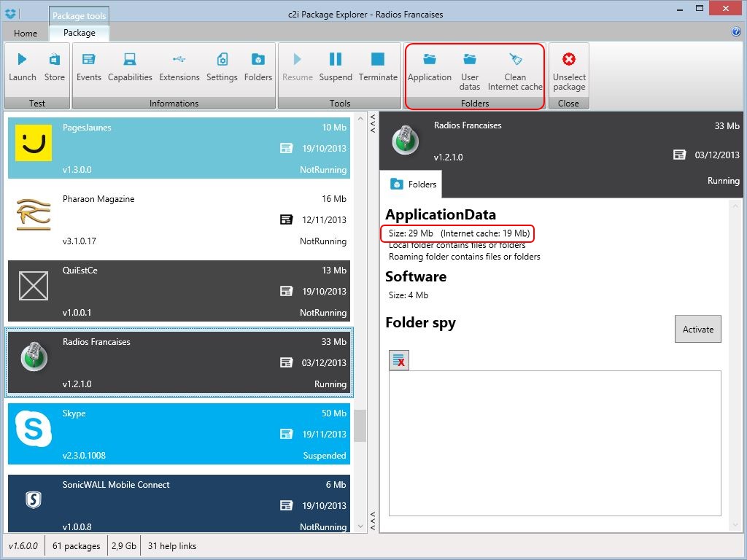Click the Skype logo thumbnail

point(34,429)
